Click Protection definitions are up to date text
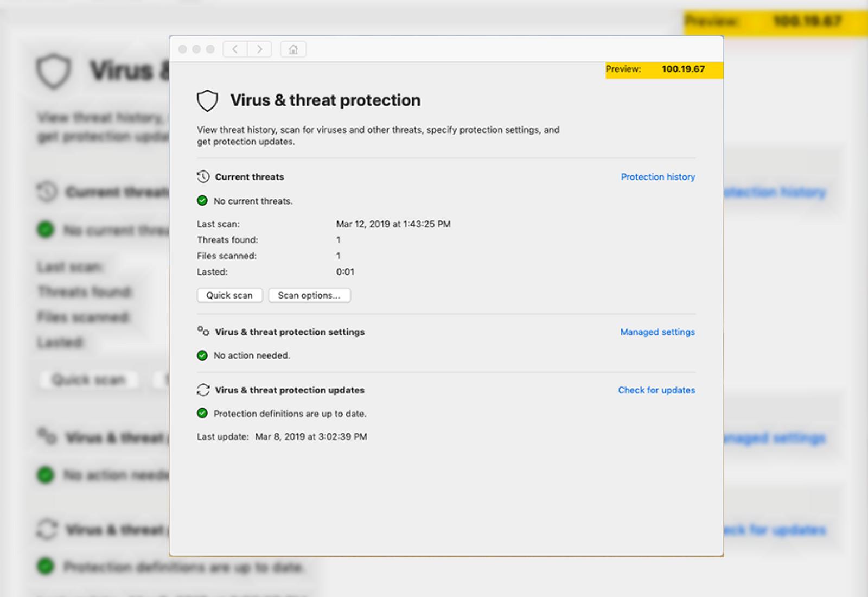This screenshot has height=597, width=868. [x=290, y=414]
